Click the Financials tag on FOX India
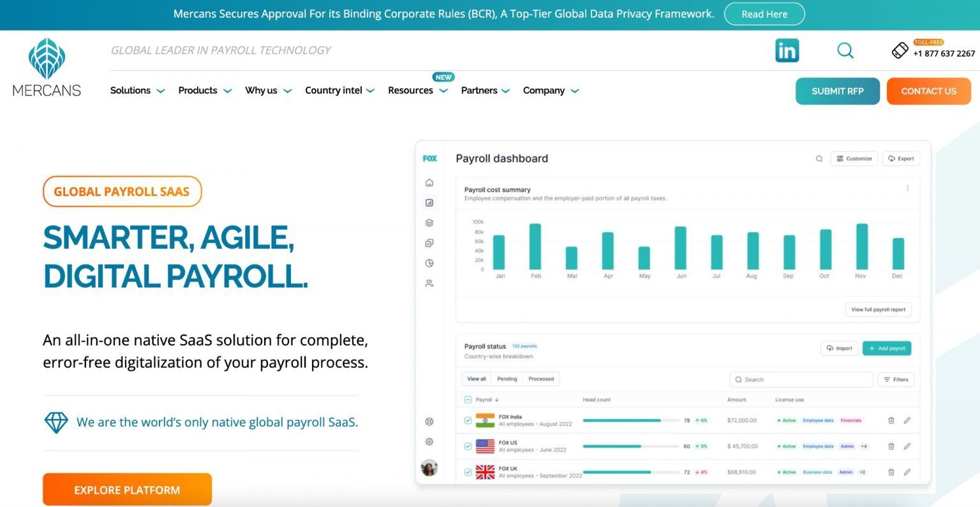The image size is (980, 507). [x=850, y=420]
